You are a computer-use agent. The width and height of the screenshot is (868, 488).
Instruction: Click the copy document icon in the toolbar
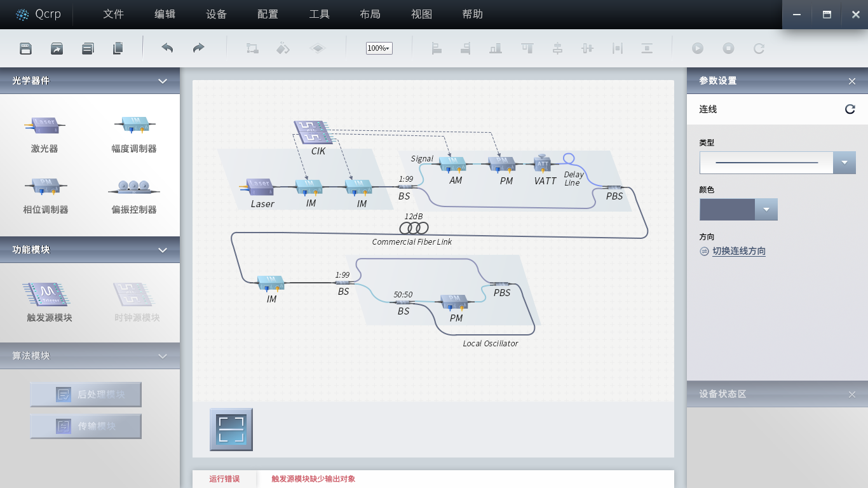[x=118, y=48]
